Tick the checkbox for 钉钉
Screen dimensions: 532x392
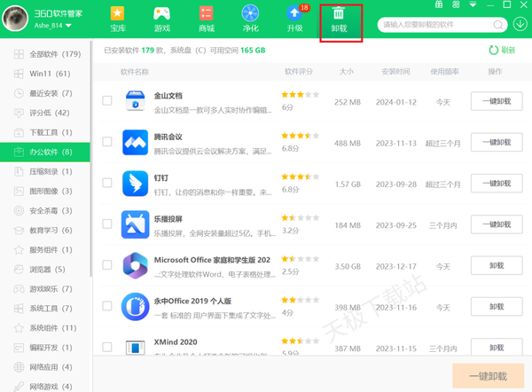tap(107, 183)
